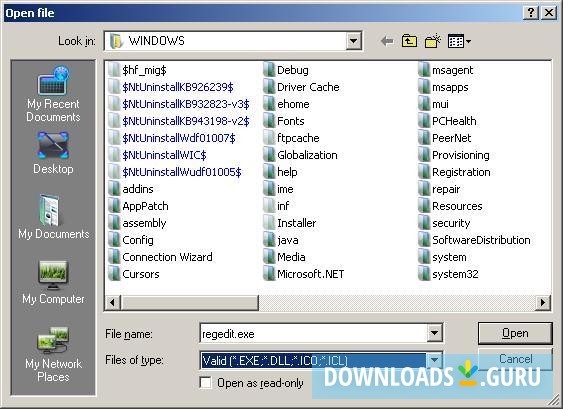Viewport: 563px width, 409px height.
Task: Select security folder name
Action: 451,223
